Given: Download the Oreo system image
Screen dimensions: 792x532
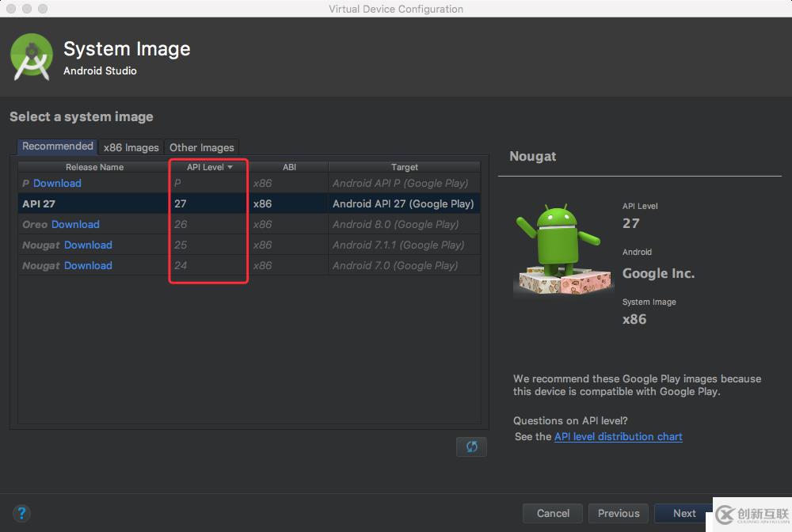Looking at the screenshot, I should (x=77, y=224).
